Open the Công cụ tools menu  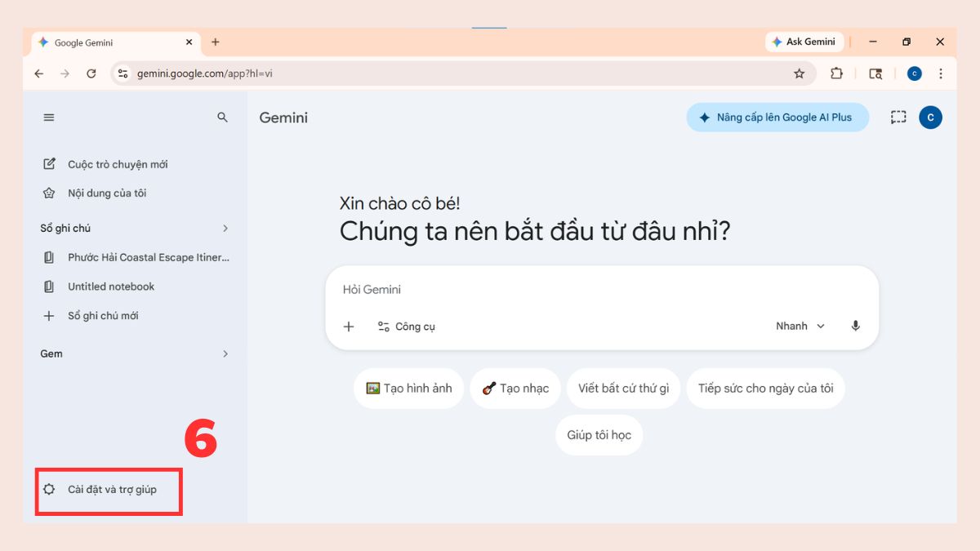(x=407, y=327)
